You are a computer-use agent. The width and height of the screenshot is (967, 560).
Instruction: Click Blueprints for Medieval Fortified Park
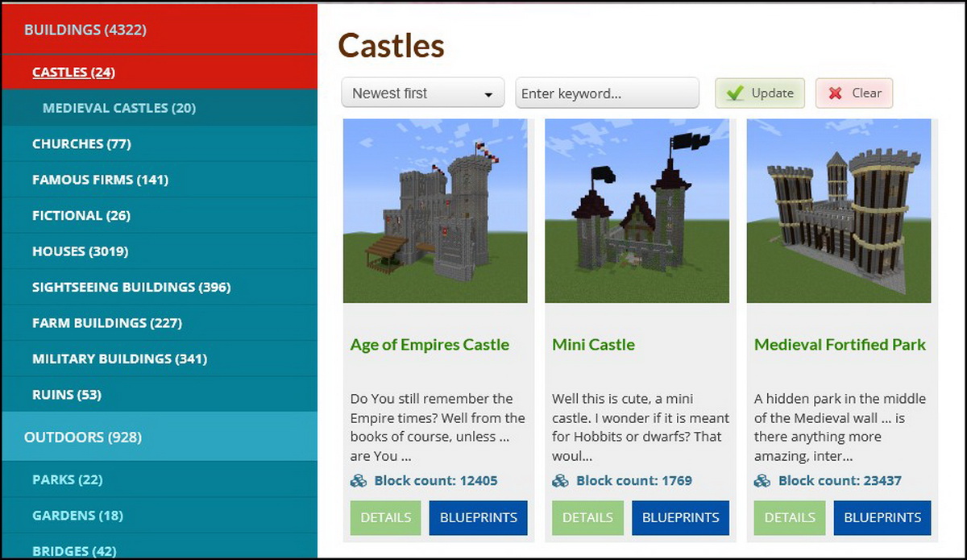click(x=882, y=517)
